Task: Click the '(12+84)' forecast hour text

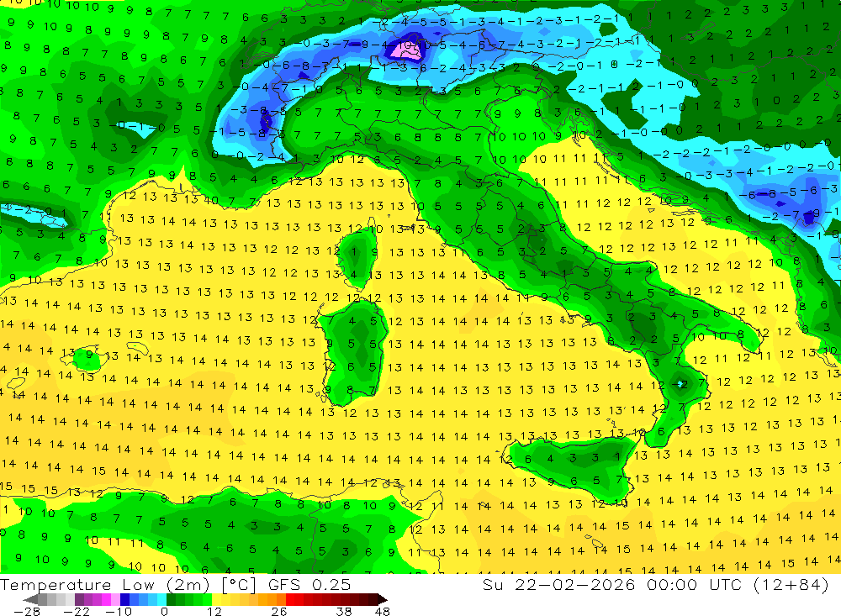Action: click(x=791, y=585)
